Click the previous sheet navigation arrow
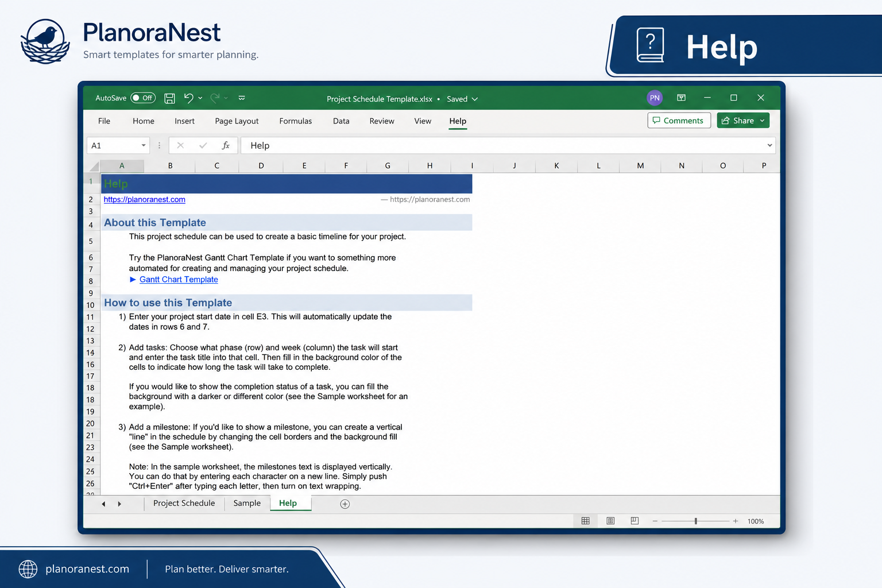 click(103, 504)
